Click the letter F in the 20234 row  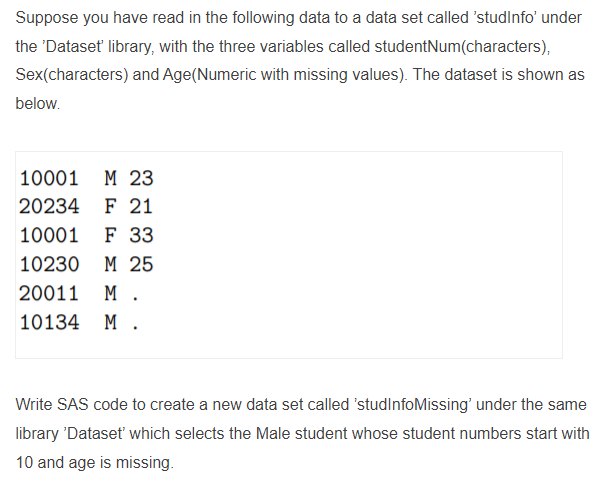click(x=110, y=206)
